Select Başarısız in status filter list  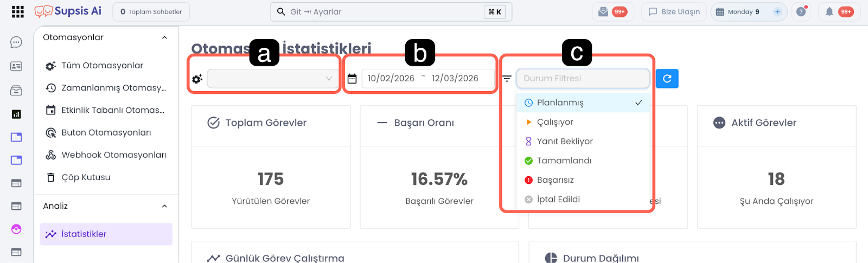[556, 180]
